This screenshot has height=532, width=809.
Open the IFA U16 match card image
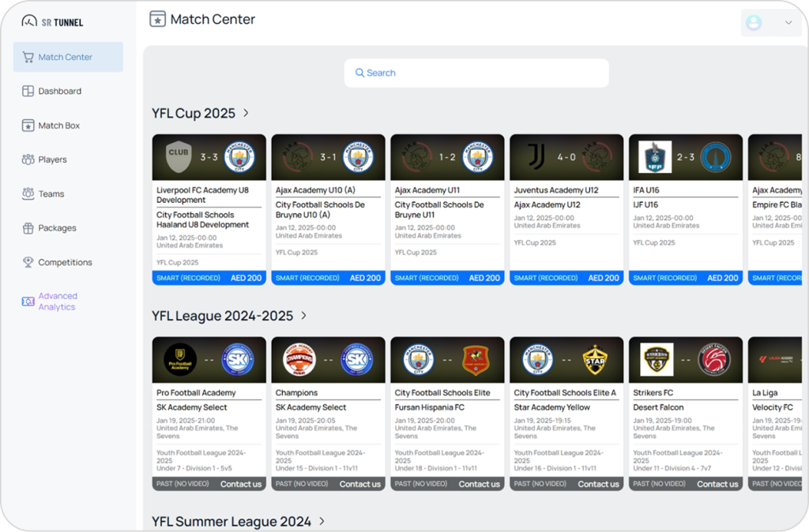tap(686, 157)
